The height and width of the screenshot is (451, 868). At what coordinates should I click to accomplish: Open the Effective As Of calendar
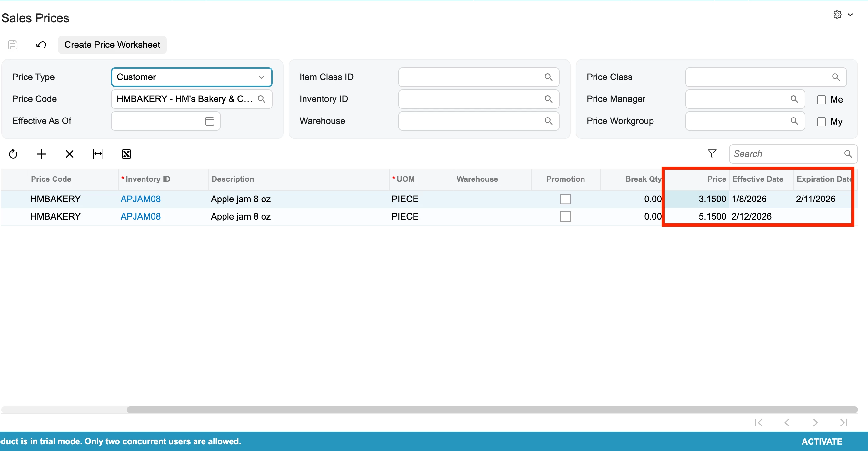(209, 121)
